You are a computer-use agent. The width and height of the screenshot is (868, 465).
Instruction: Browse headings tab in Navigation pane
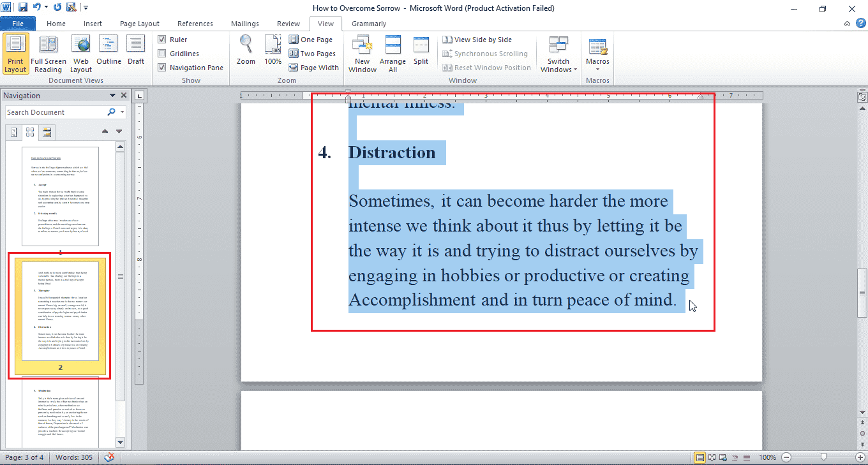pos(14,132)
